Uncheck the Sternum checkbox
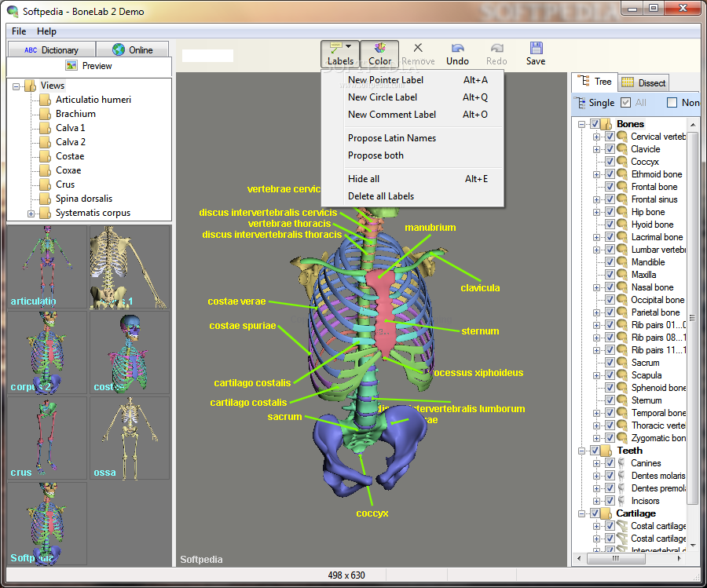 (x=610, y=400)
